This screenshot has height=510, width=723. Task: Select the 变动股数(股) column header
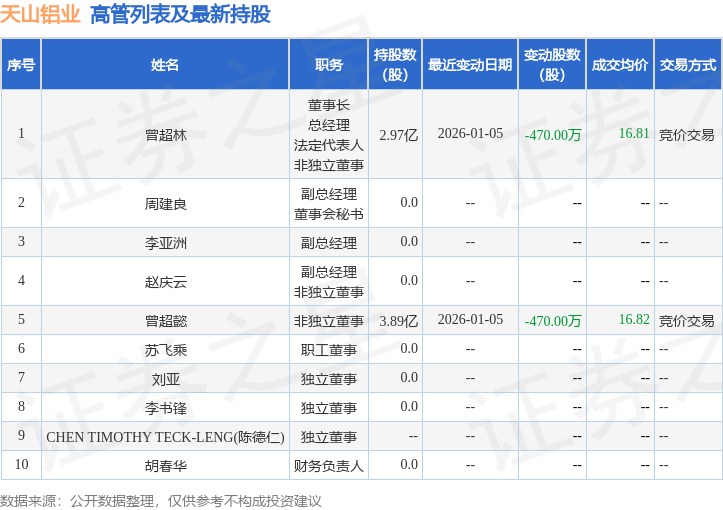[552, 65]
